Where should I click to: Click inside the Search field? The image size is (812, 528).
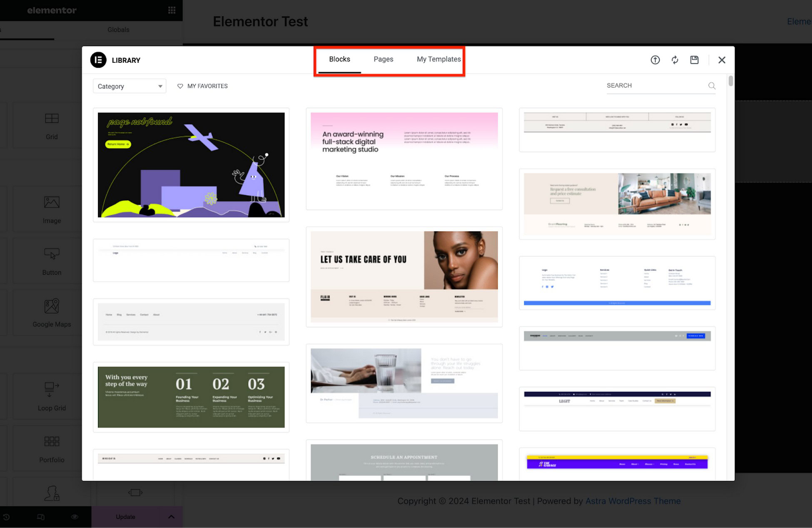(650, 86)
